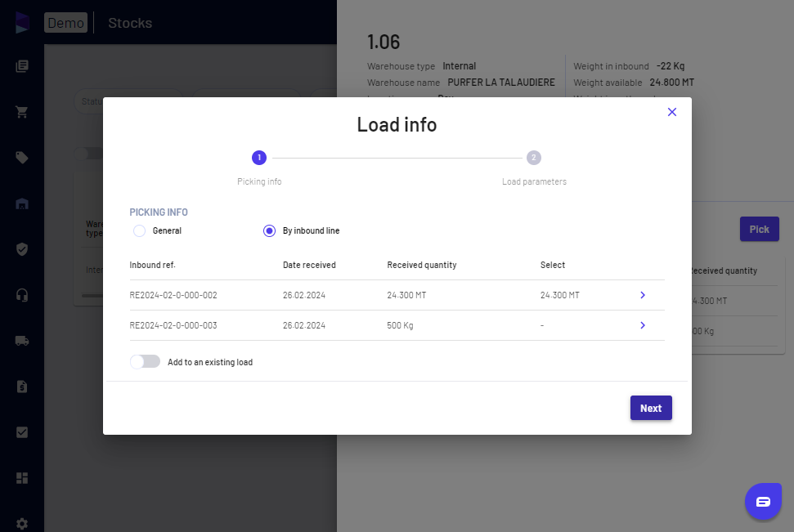This screenshot has width=794, height=532.
Task: Open the chat support bubble
Action: 763,501
